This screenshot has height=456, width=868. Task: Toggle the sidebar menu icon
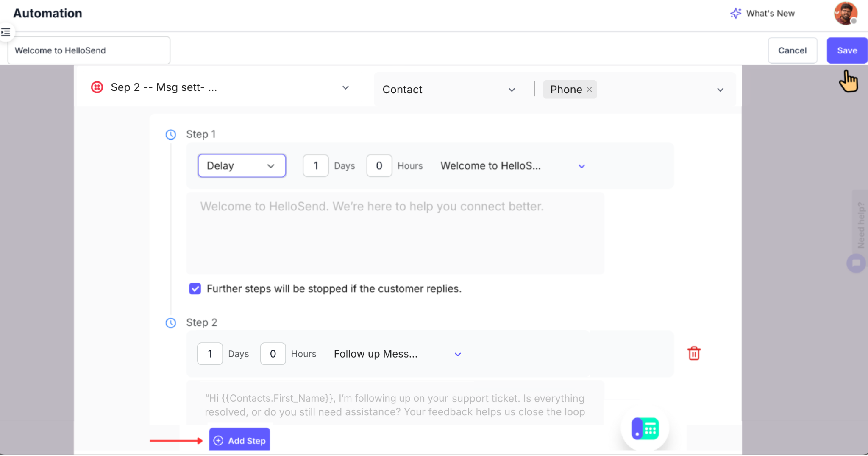point(6,32)
